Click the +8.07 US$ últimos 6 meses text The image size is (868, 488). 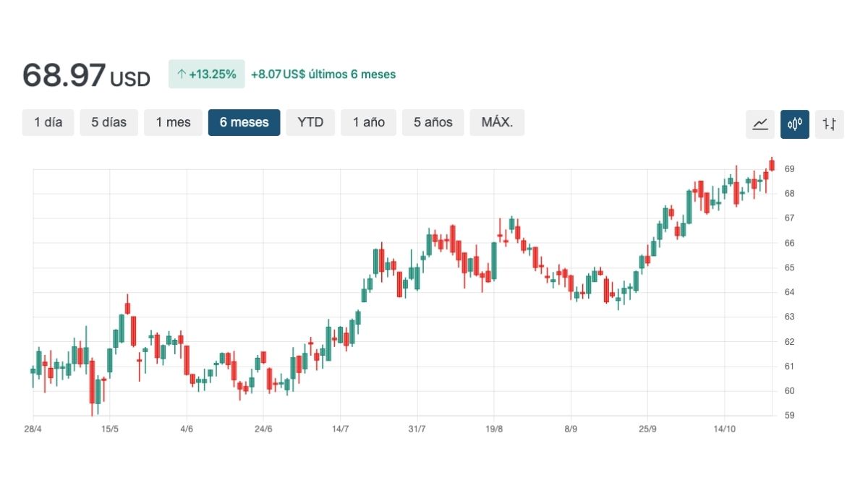[323, 74]
